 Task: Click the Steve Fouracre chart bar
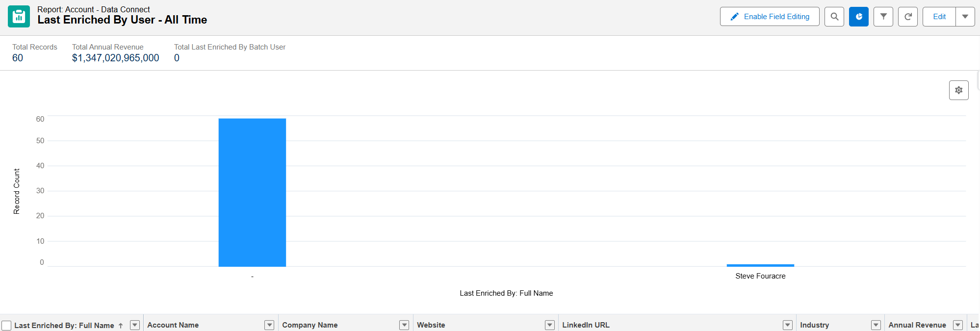click(x=760, y=265)
